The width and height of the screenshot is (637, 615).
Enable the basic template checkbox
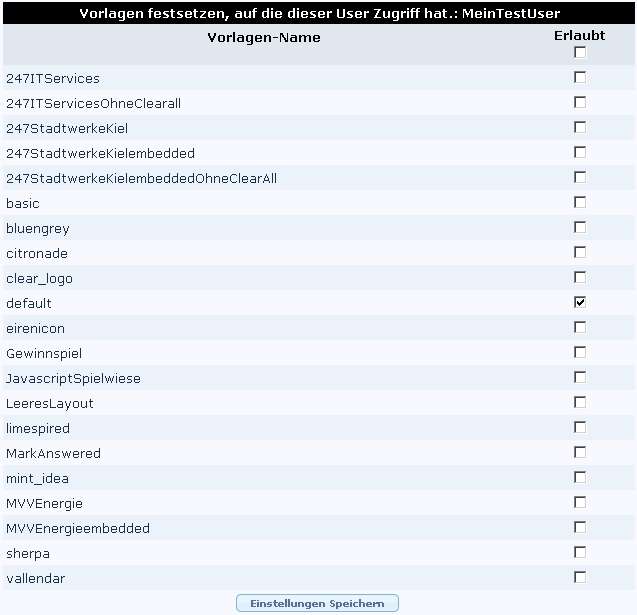point(580,202)
